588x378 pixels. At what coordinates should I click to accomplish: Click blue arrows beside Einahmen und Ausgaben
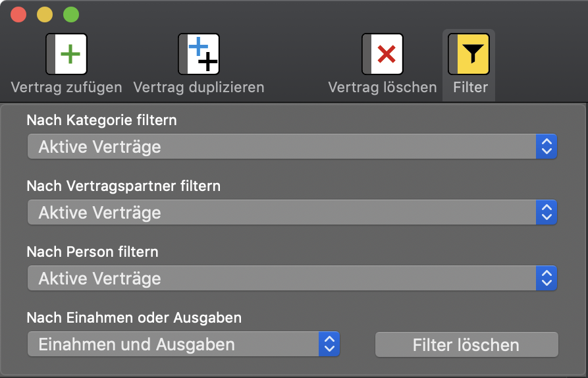(329, 344)
